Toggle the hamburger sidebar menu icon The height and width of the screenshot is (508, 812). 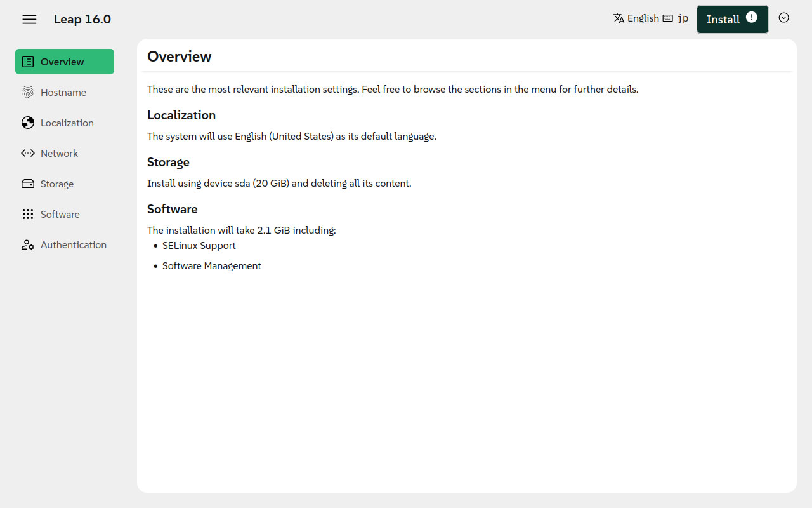point(29,19)
